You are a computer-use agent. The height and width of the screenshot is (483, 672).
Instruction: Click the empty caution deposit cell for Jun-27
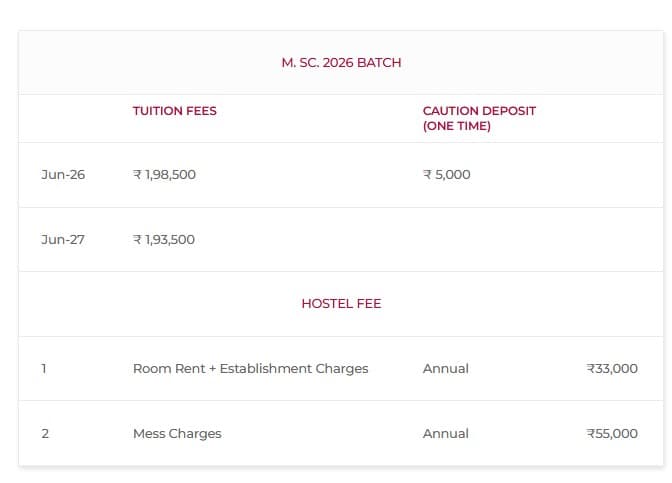(x=480, y=239)
